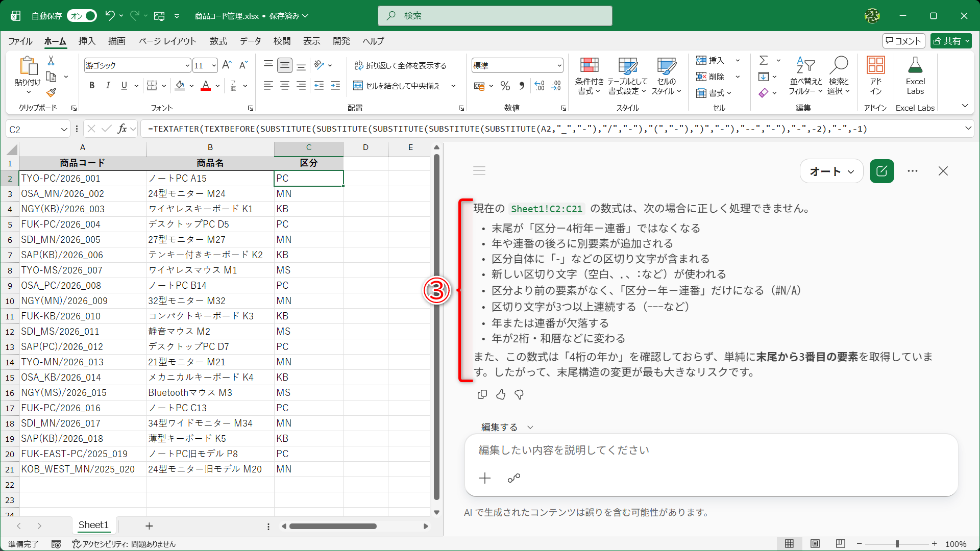
Task: Click the zoom slider handle
Action: (897, 544)
